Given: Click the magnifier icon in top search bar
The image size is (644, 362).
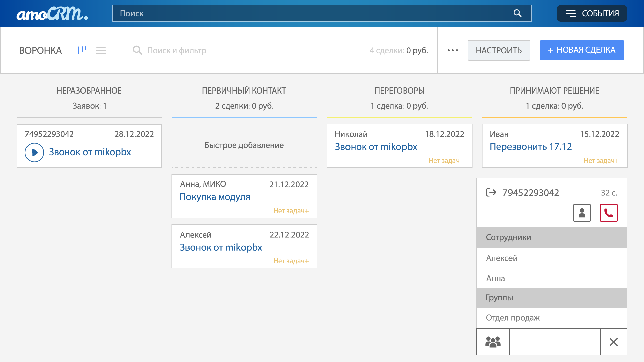Looking at the screenshot, I should pyautogui.click(x=518, y=13).
